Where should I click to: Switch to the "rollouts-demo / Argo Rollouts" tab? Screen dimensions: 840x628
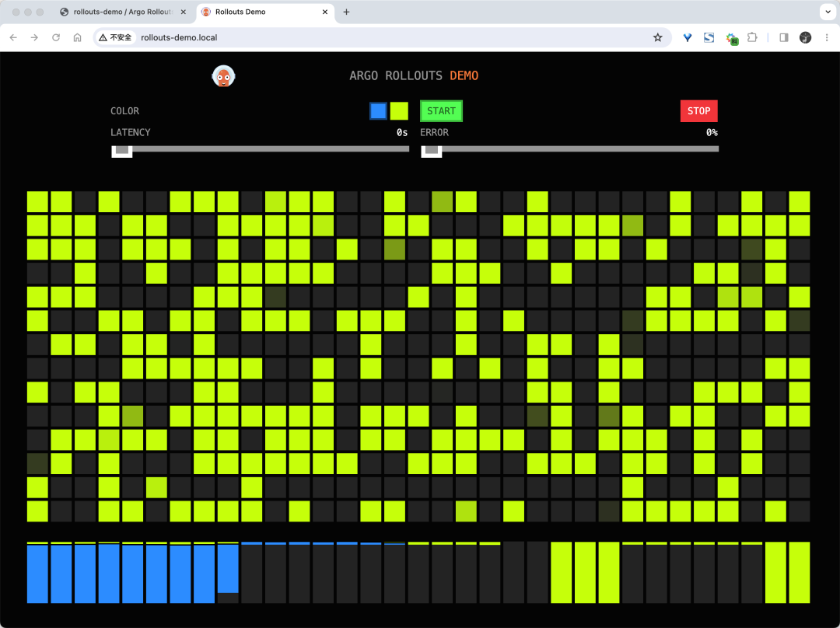pyautogui.click(x=123, y=12)
